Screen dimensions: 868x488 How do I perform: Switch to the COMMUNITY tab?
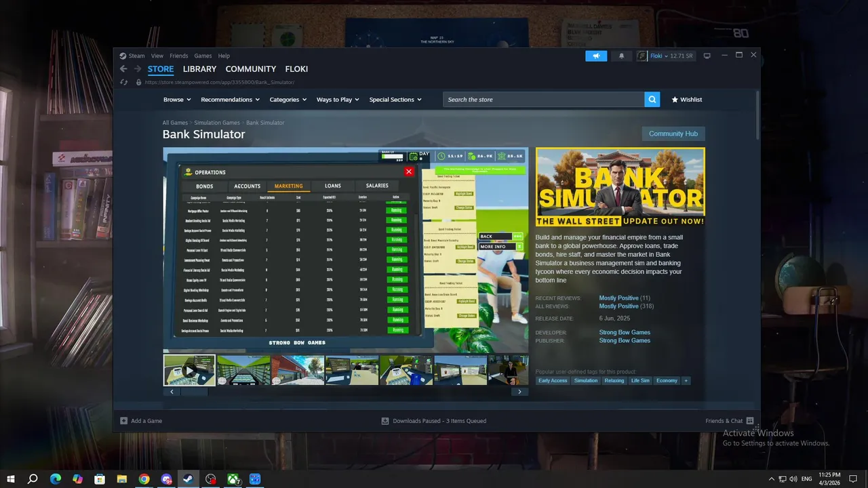pos(251,69)
